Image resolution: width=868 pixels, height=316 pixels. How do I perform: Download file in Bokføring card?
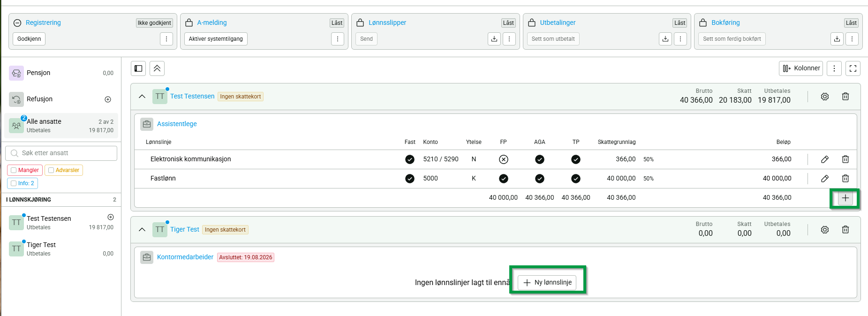click(837, 39)
